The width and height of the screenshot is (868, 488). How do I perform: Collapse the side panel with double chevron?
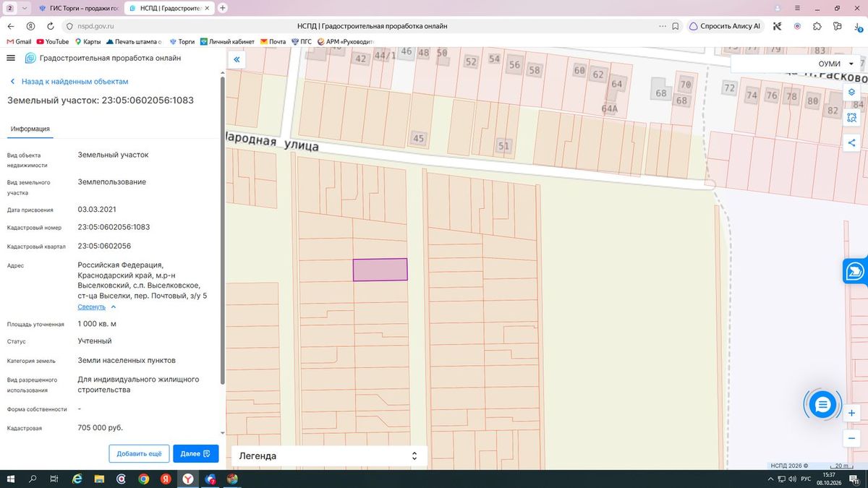coord(237,59)
